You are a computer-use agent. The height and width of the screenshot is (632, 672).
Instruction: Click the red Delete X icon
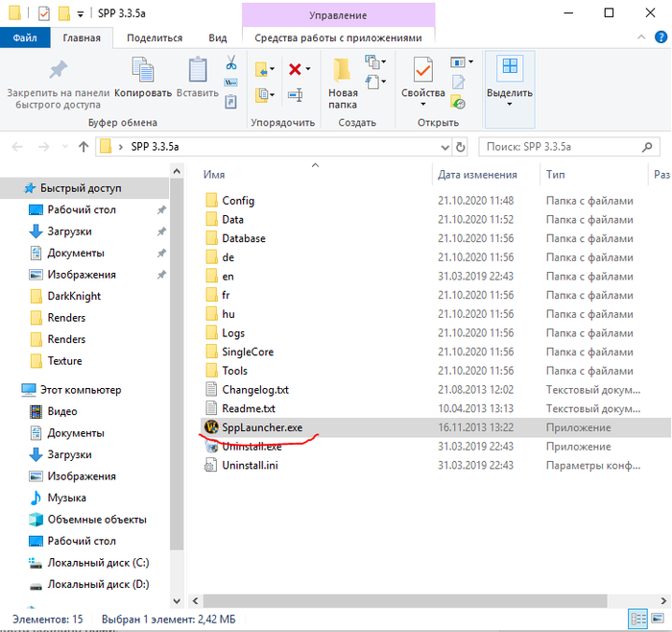295,69
